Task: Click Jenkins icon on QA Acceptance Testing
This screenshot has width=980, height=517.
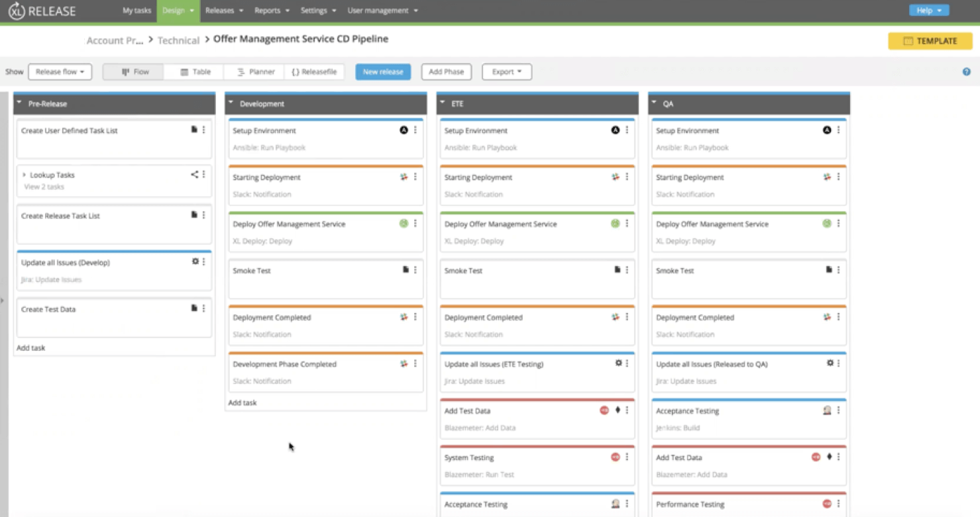Action: tap(826, 411)
